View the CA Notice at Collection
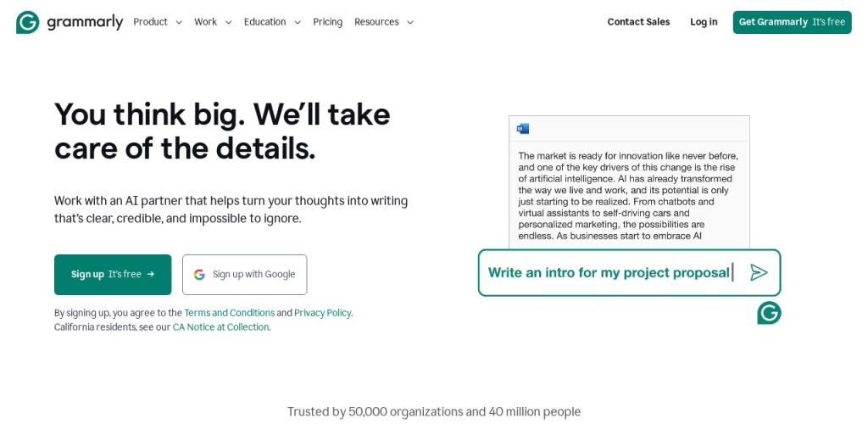Viewport: 868px width, 424px height. click(220, 327)
